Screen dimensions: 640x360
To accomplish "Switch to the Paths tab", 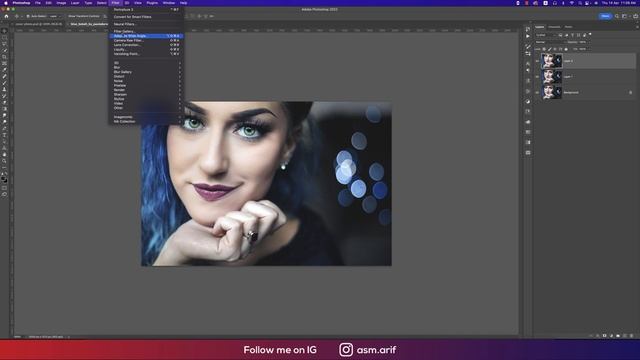I will coord(568,27).
